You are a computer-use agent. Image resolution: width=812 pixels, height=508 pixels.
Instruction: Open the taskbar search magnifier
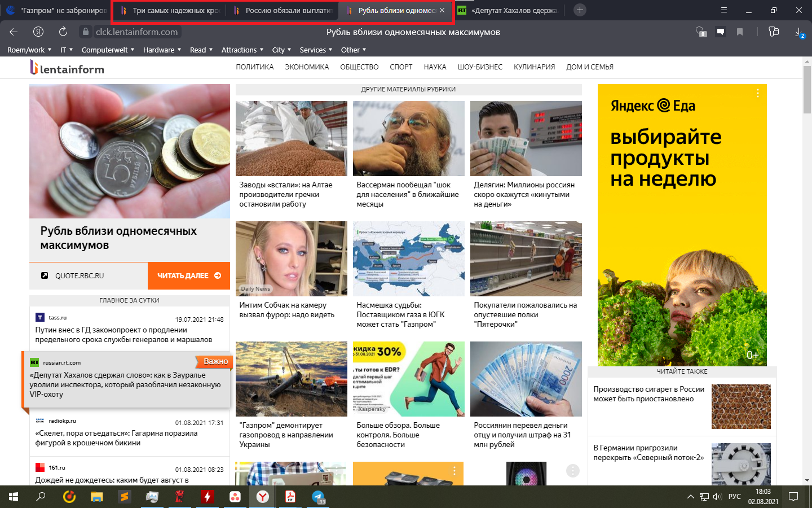tap(41, 497)
